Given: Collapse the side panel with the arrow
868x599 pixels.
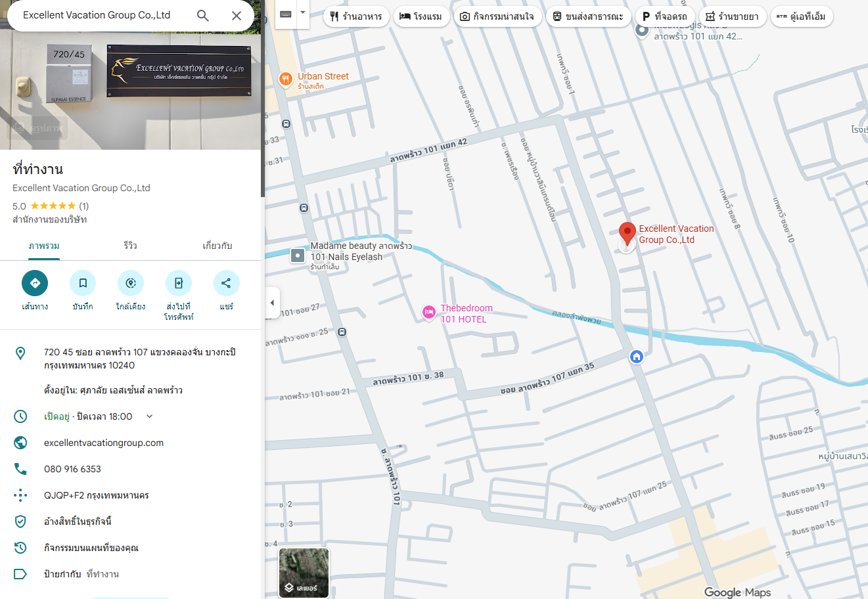Looking at the screenshot, I should point(272,303).
